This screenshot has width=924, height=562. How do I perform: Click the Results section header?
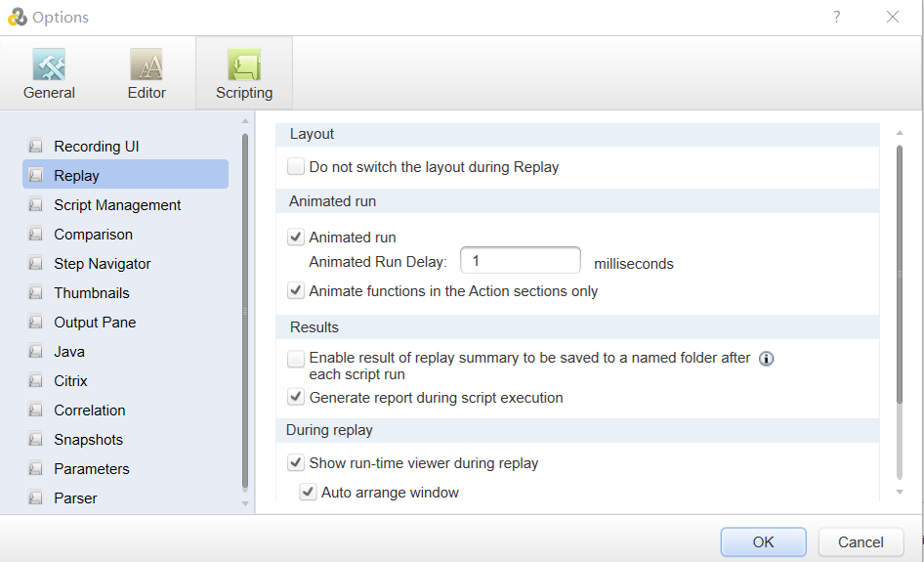(577, 326)
